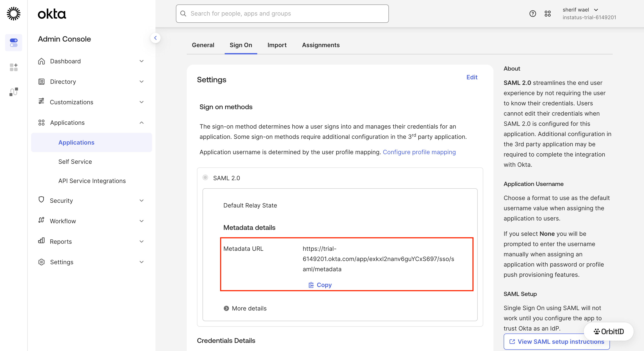This screenshot has height=351, width=644.
Task: Click the Okta sunburst logo icon
Action: (x=13, y=13)
